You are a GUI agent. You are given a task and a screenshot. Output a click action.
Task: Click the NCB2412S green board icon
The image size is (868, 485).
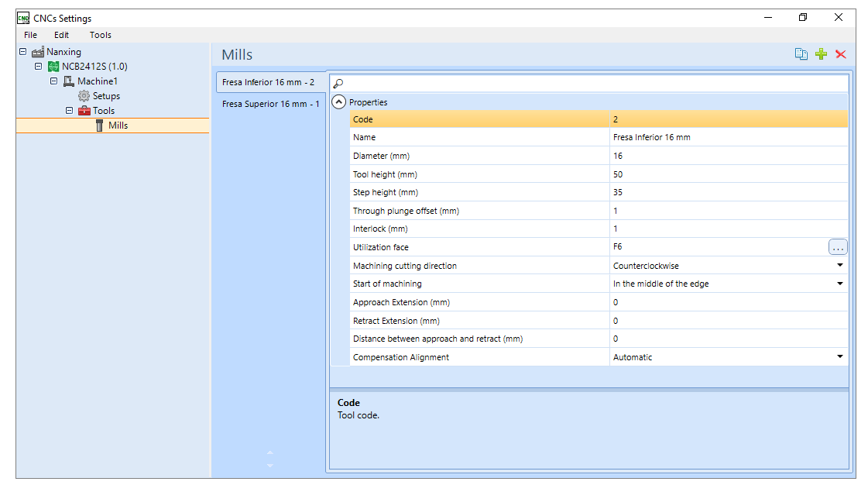tap(53, 67)
